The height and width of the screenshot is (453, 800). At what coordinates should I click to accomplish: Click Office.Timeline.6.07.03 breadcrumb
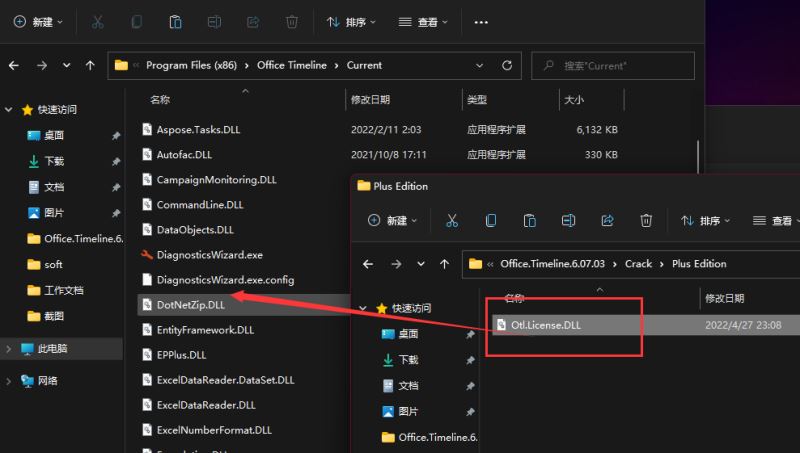click(x=553, y=264)
